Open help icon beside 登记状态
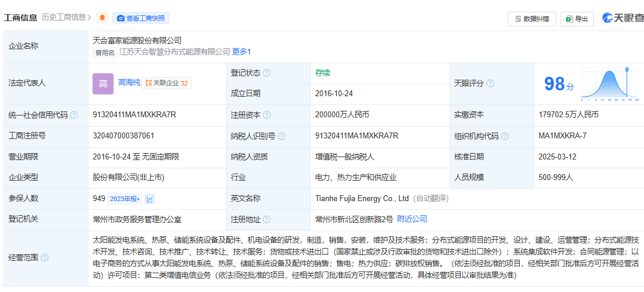644x292 pixels. pyautogui.click(x=267, y=73)
